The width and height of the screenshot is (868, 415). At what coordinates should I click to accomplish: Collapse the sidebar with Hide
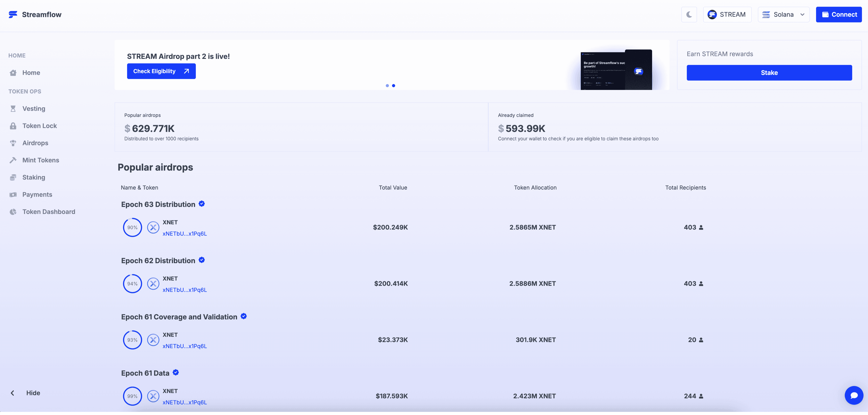click(x=26, y=393)
